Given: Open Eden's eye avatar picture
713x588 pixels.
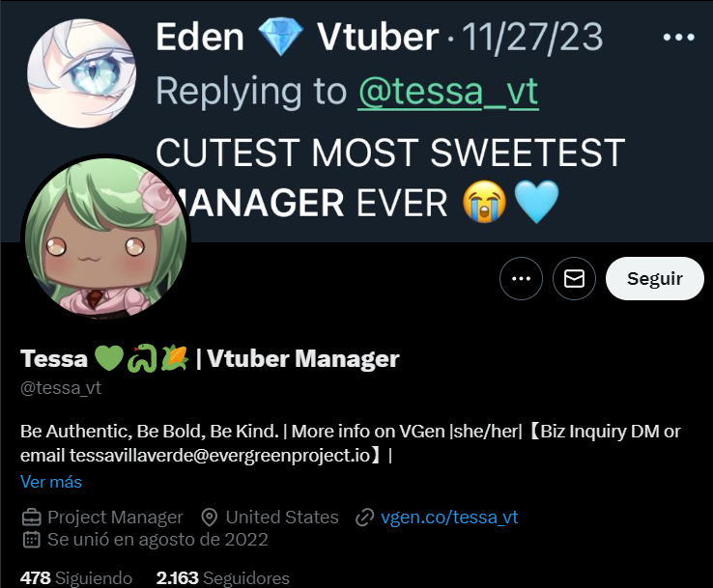Looking at the screenshot, I should (82, 73).
